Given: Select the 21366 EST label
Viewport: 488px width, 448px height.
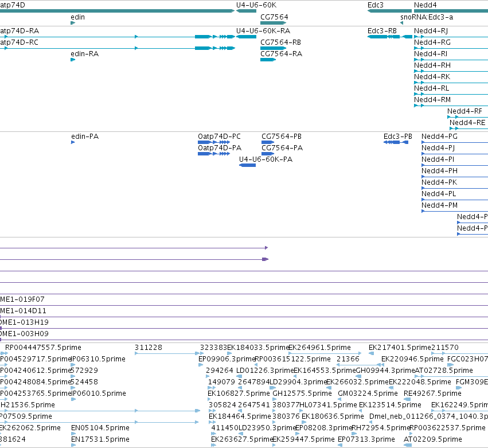Looking at the screenshot, I should pyautogui.click(x=348, y=359).
